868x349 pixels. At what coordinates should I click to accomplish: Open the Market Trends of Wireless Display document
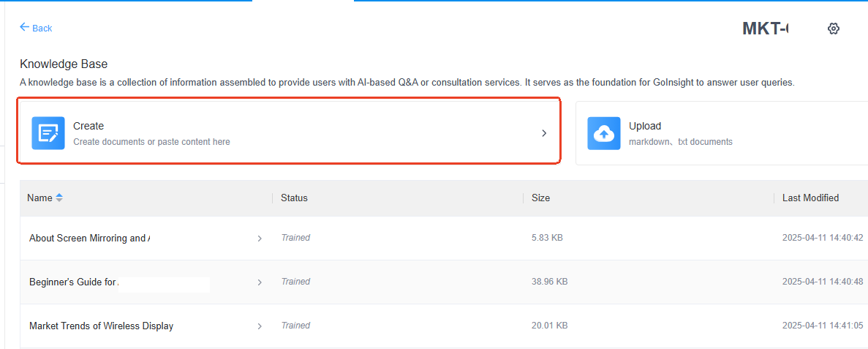[102, 326]
